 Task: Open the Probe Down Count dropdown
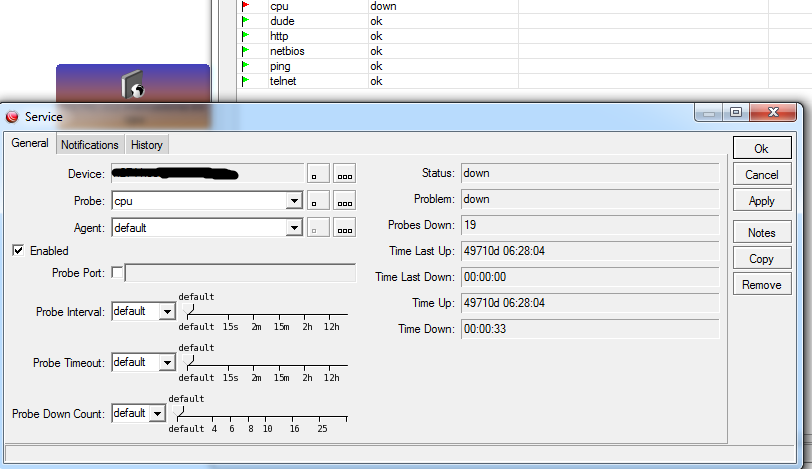point(157,414)
